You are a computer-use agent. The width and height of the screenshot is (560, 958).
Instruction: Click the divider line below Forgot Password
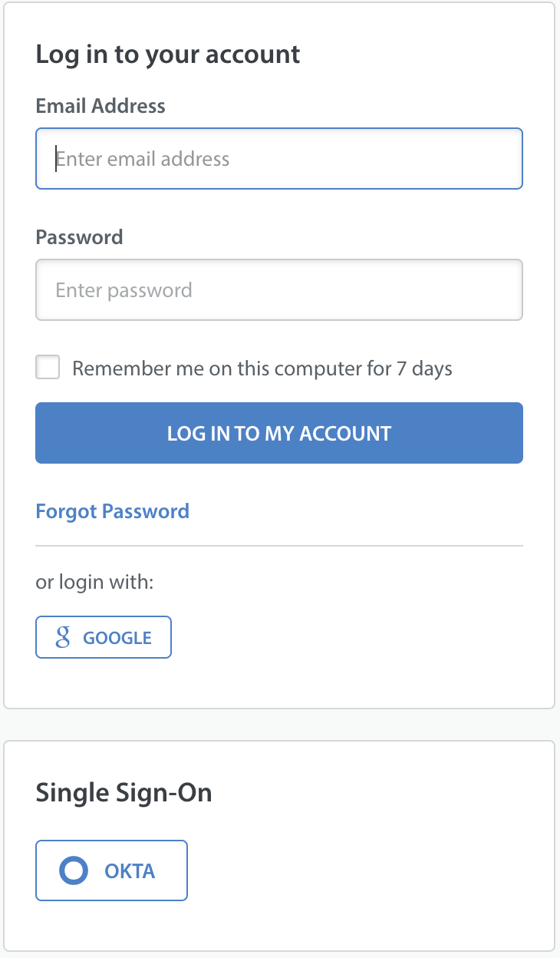(279, 546)
